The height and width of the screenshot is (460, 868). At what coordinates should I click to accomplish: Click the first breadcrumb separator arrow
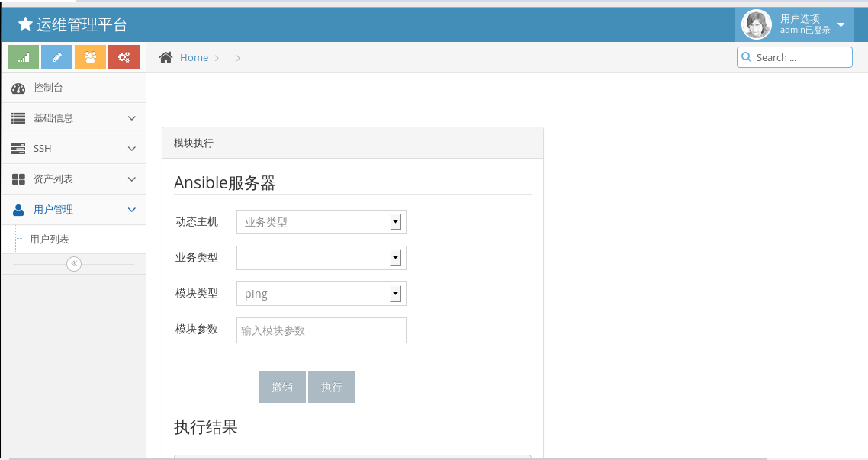click(217, 57)
